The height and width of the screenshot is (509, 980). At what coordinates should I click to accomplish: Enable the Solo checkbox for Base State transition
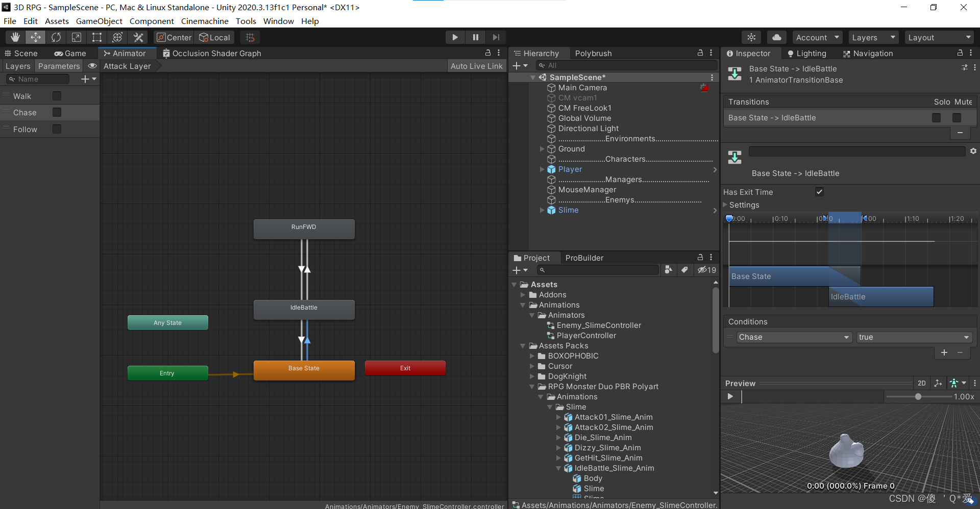coord(937,117)
